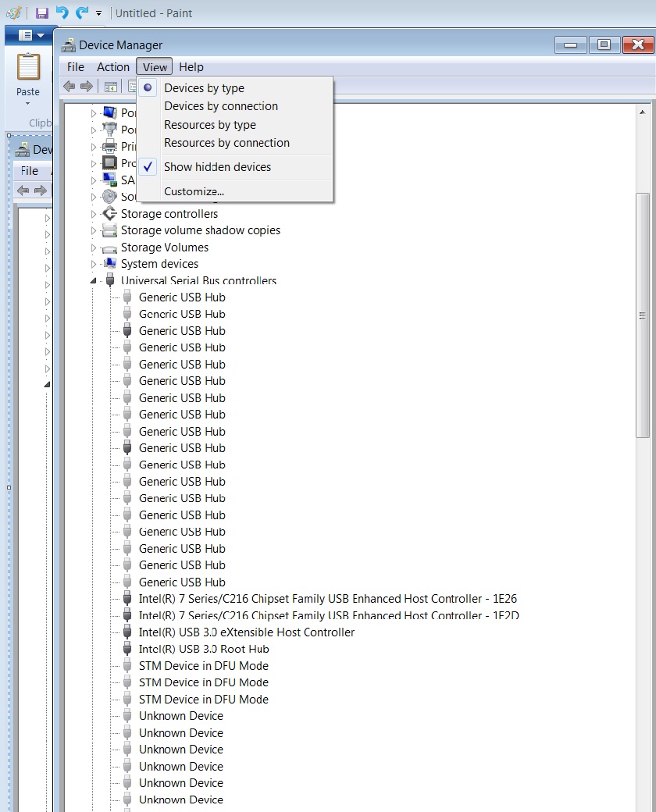Select the Storage controllers label
The image size is (656, 812).
[x=169, y=214]
